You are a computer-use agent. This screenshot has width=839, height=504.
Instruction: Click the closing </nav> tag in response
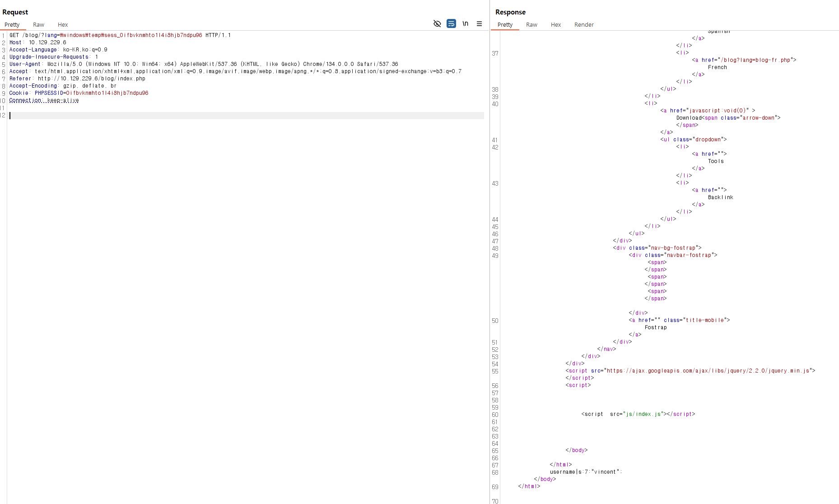pyautogui.click(x=606, y=349)
